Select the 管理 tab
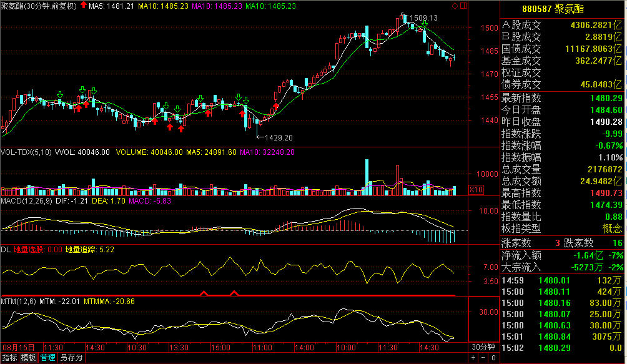627x364 pixels. point(47,358)
